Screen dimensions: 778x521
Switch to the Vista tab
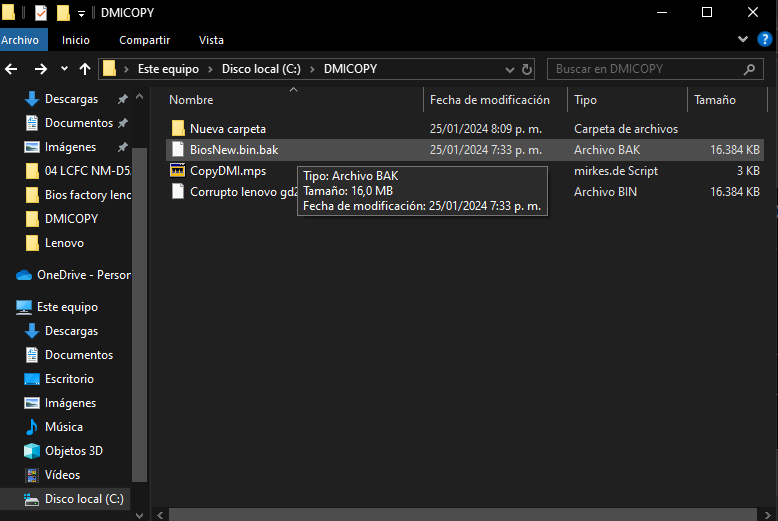coord(211,40)
